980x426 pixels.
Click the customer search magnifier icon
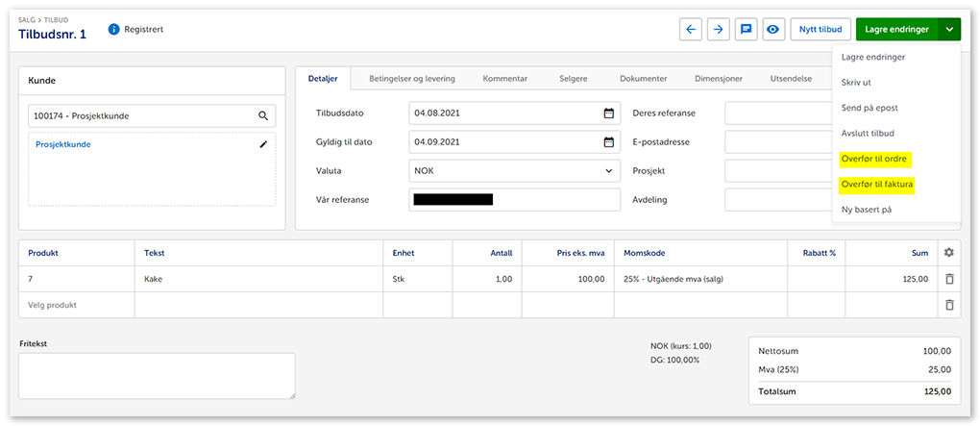263,116
